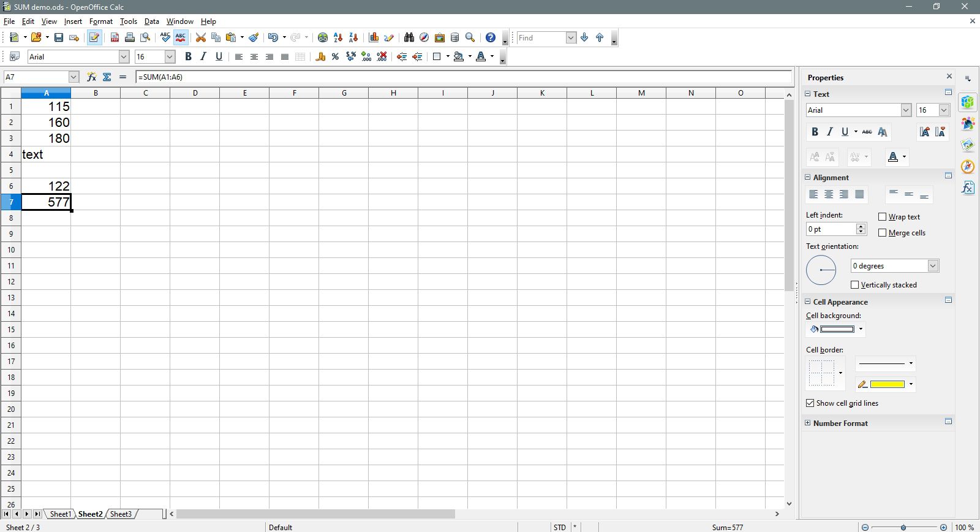980x532 pixels.
Task: Apply currency number format
Action: point(320,57)
